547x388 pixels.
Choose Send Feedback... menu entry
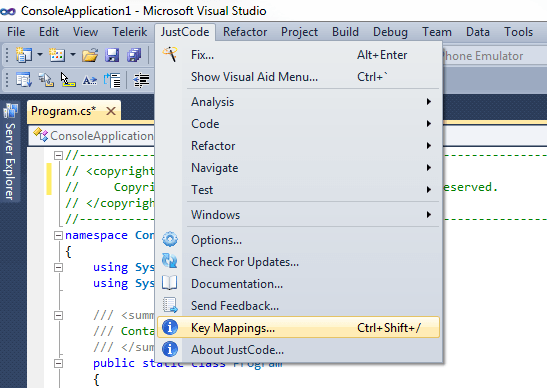pyautogui.click(x=298, y=306)
